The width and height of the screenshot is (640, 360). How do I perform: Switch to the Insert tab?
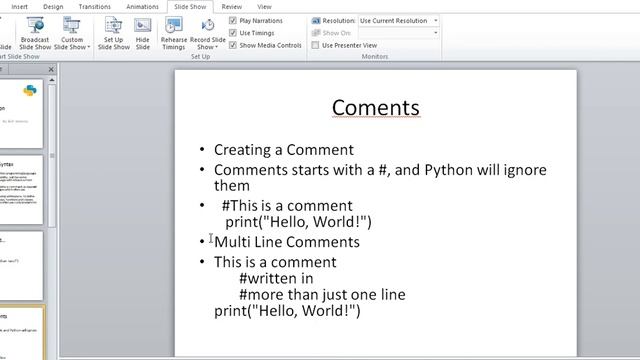coord(19,7)
